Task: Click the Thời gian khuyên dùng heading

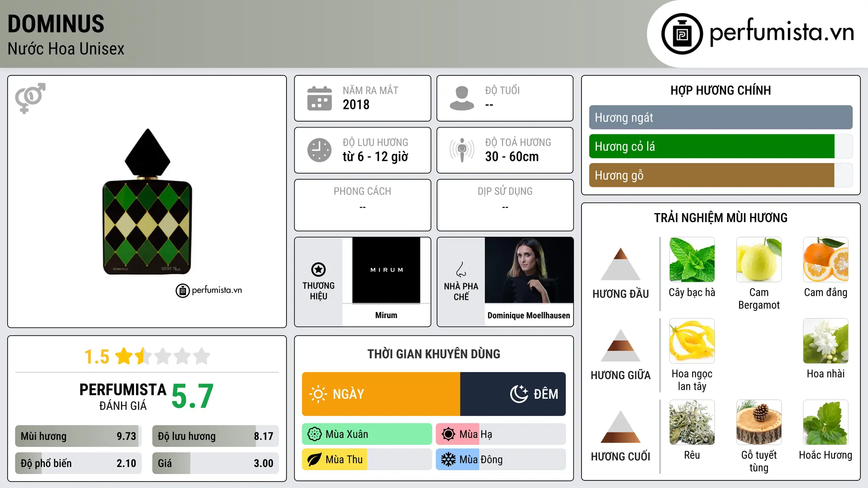Action: (434, 354)
